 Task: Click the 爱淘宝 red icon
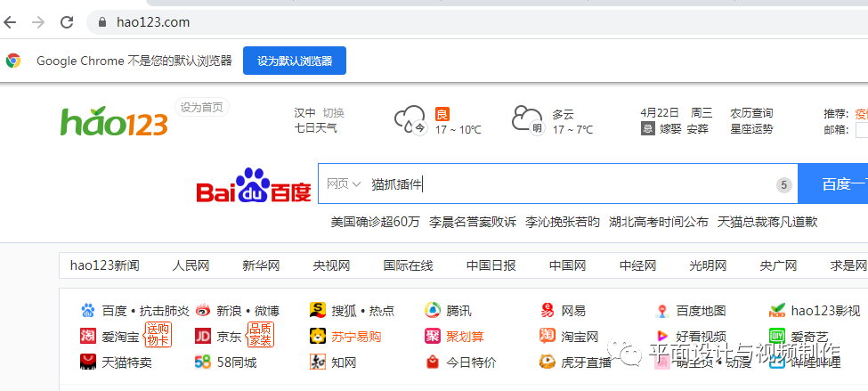coord(88,336)
